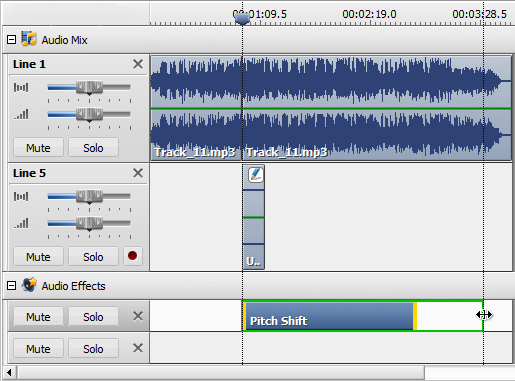Select the Line 1 label

[29, 64]
